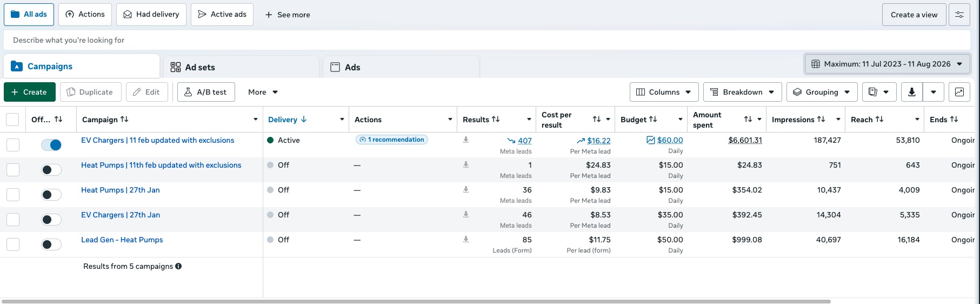This screenshot has height=304, width=980.
Task: Sort by Impressions column arrows
Action: pos(821,119)
